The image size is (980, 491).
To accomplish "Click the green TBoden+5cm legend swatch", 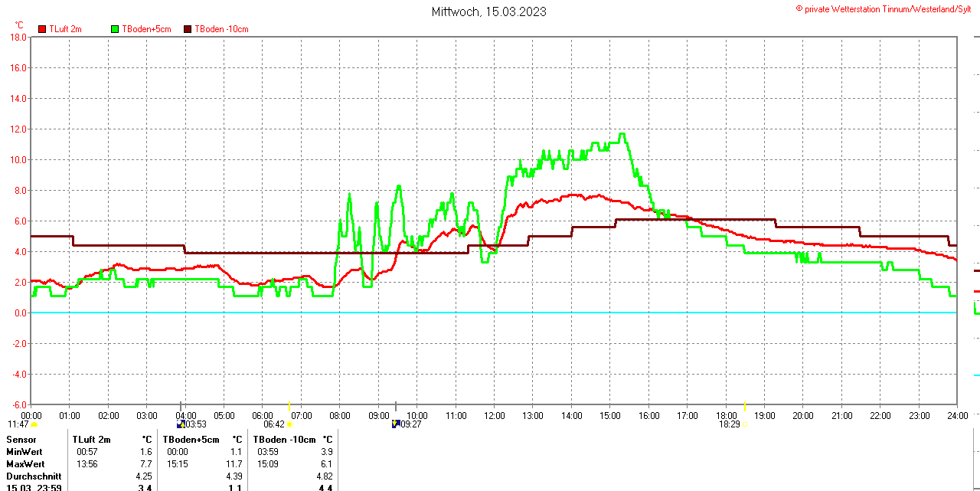I will coord(116,29).
